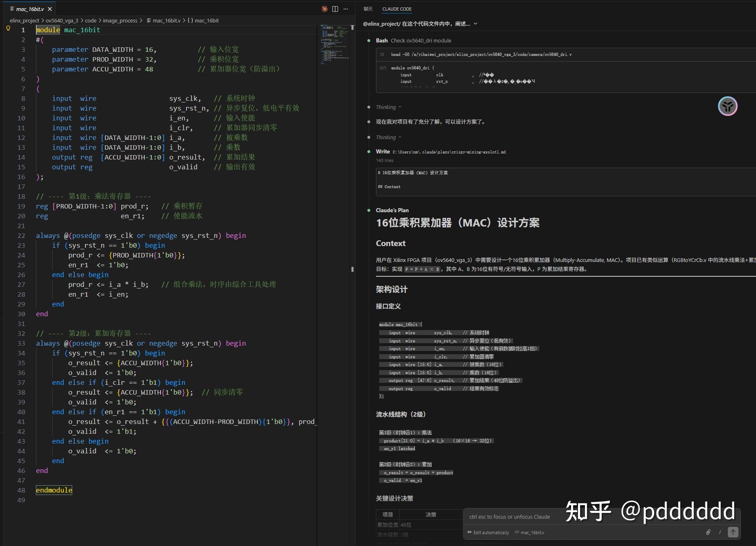The image size is (756, 546).
Task: Click the round assistant avatar icon
Action: pos(727,107)
